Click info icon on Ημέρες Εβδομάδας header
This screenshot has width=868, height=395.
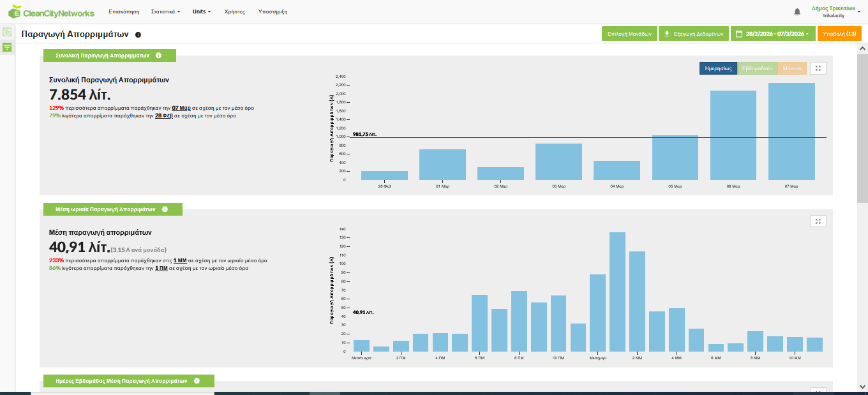(x=197, y=381)
